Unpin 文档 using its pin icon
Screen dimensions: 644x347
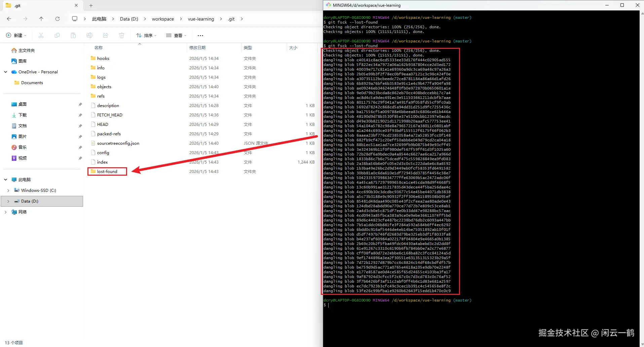pyautogui.click(x=80, y=126)
